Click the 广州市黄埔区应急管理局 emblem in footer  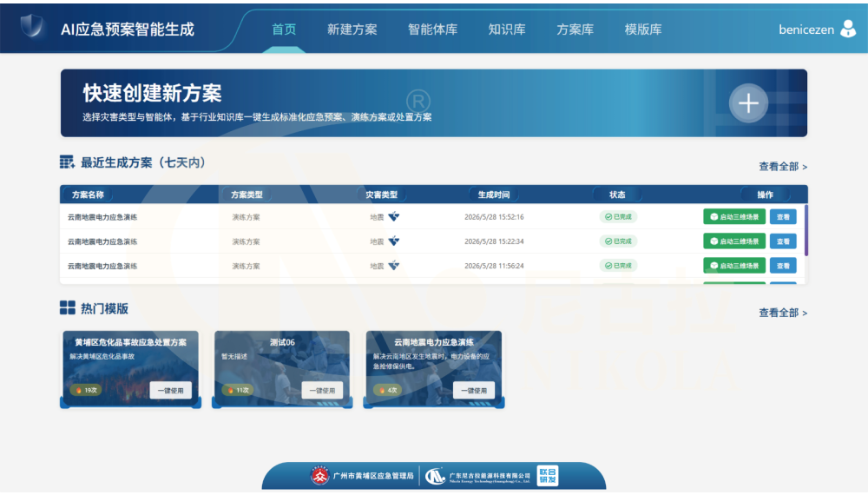[x=319, y=476]
